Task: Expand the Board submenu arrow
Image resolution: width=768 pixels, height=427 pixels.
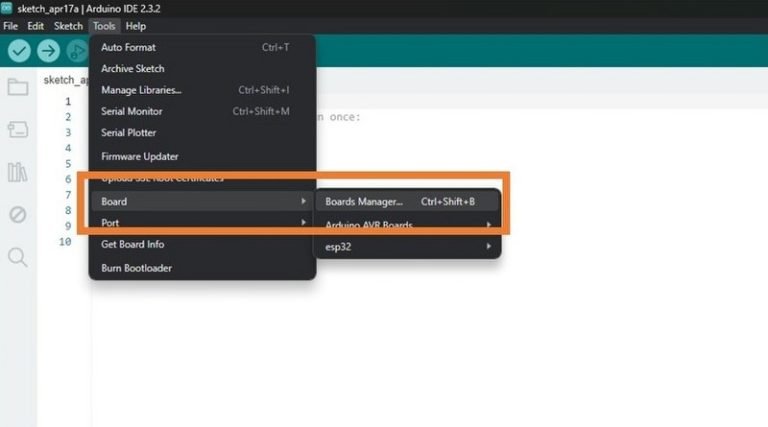Action: click(x=304, y=201)
